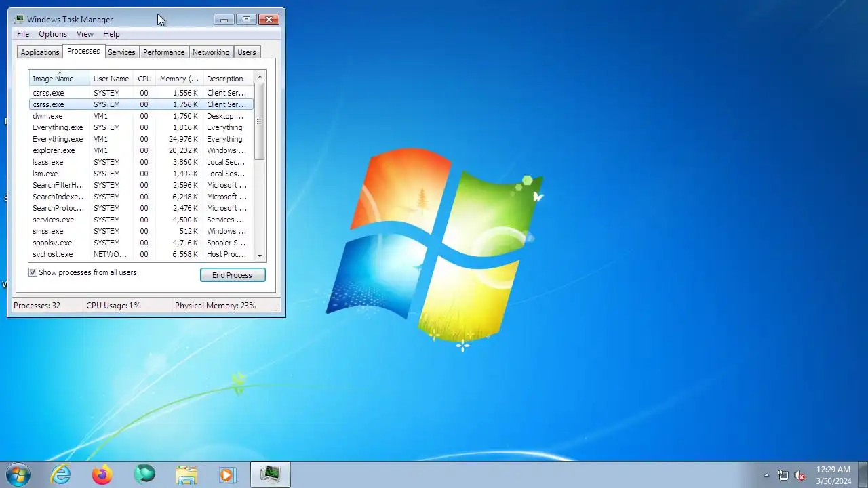
Task: Switch to the Services tab
Action: click(121, 52)
